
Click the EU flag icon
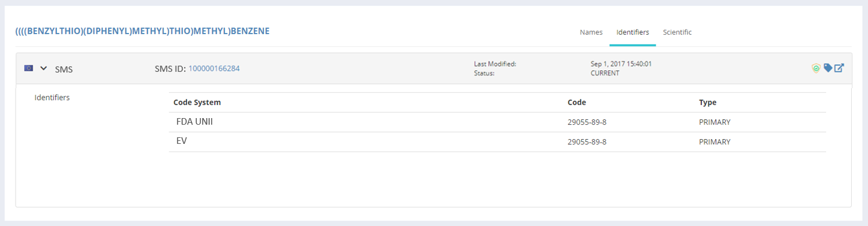(x=28, y=68)
